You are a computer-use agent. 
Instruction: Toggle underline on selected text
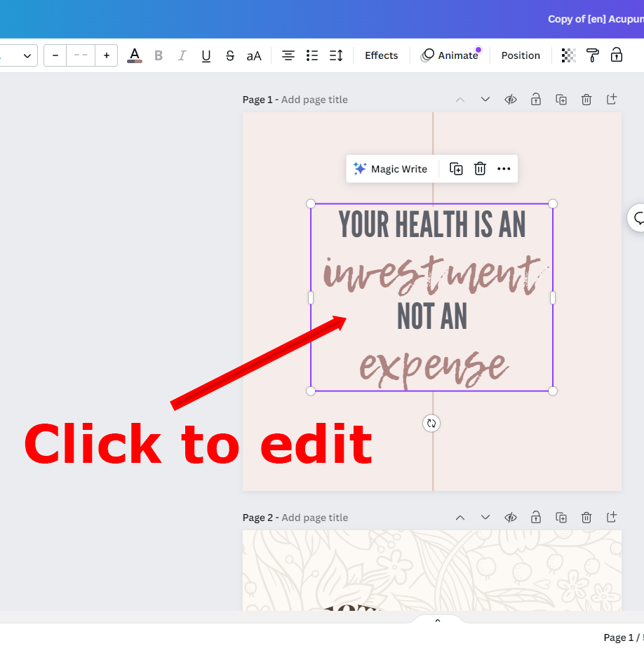(206, 55)
